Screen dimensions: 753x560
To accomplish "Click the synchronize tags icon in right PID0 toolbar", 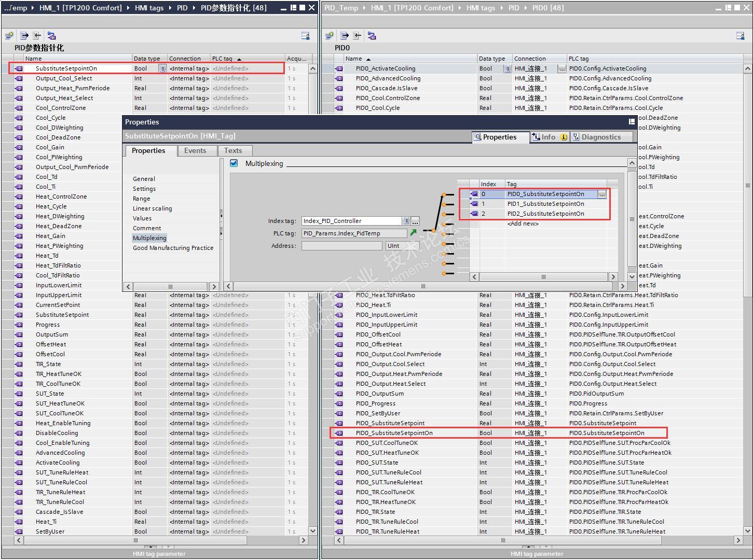I will point(372,36).
